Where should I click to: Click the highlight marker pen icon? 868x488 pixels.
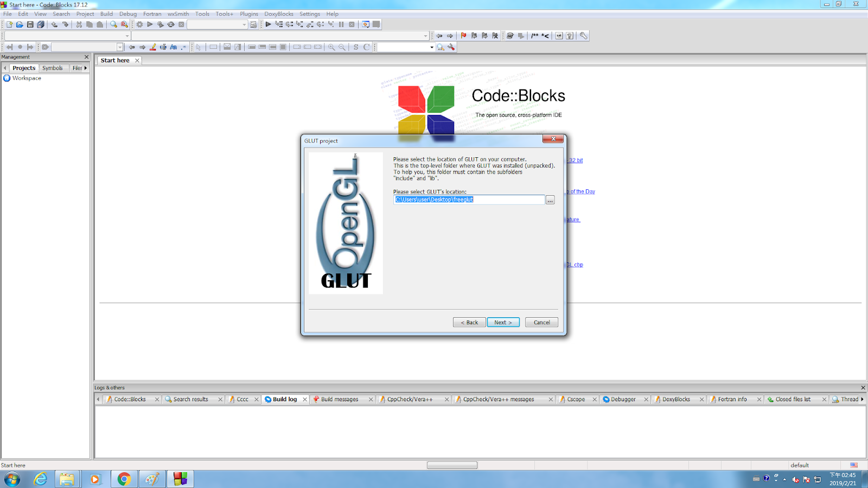click(153, 47)
